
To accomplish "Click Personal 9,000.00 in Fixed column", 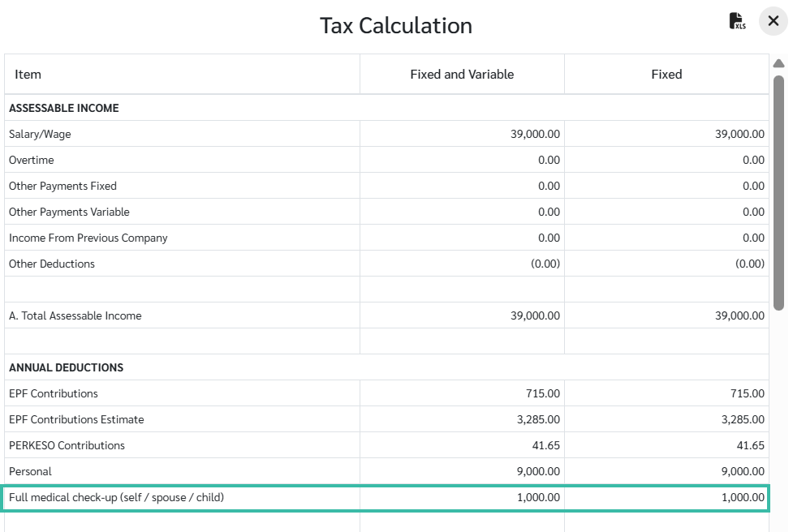I will click(743, 471).
